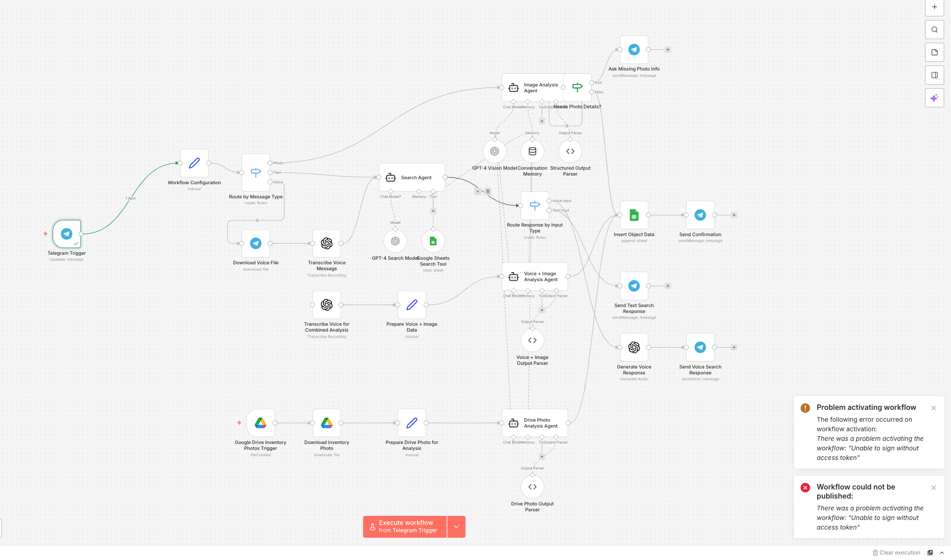This screenshot has height=560, width=951.
Task: Dismiss the Problem activating workflow notification
Action: click(934, 408)
